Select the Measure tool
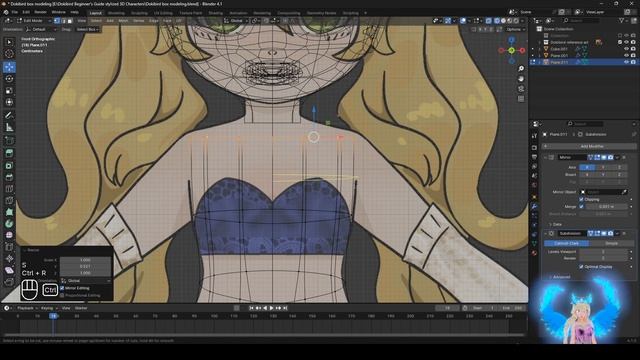Viewport: 640px width, 360px height. tap(9, 127)
